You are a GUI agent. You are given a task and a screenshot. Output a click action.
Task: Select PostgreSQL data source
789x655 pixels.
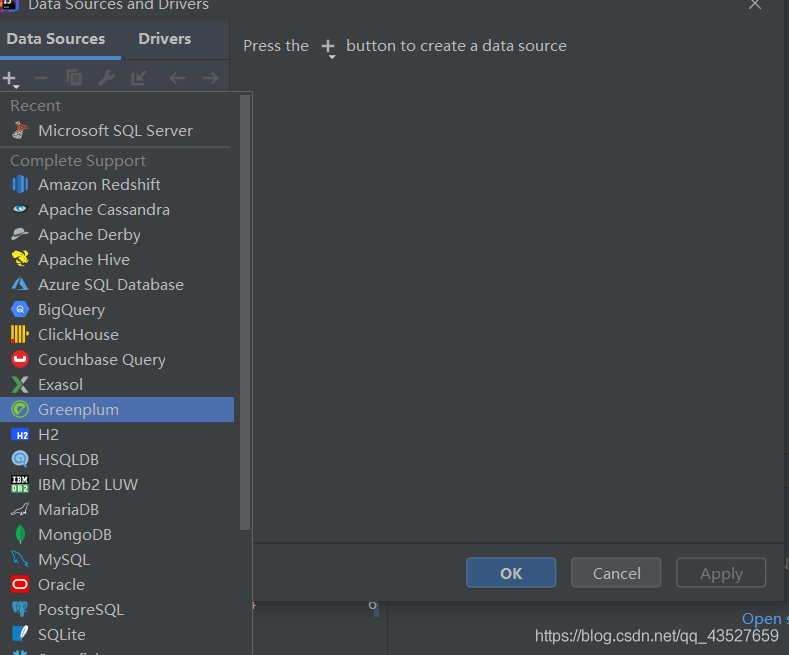point(117,609)
